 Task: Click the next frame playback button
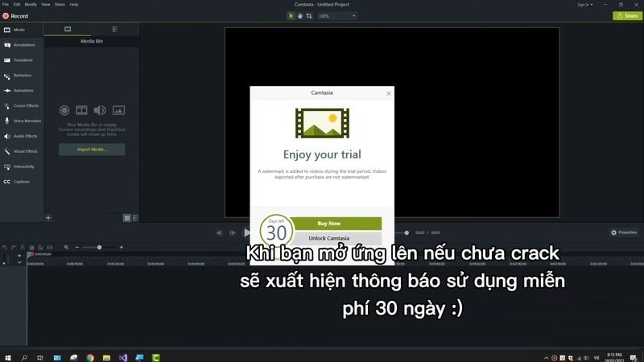233,232
